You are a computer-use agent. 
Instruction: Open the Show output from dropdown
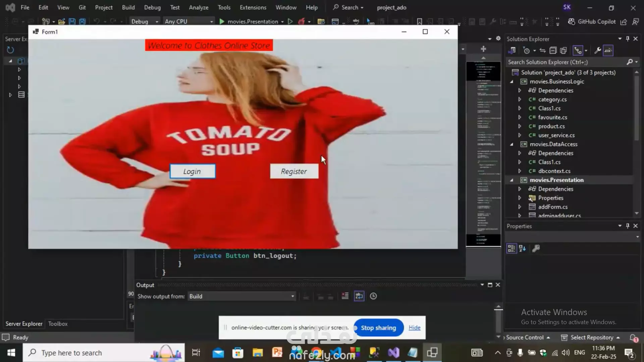(x=241, y=296)
